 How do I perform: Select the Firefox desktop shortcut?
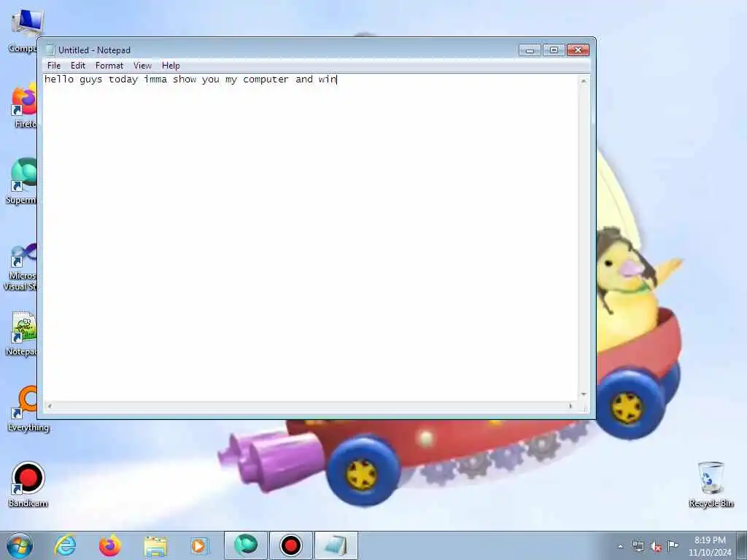coord(24,106)
